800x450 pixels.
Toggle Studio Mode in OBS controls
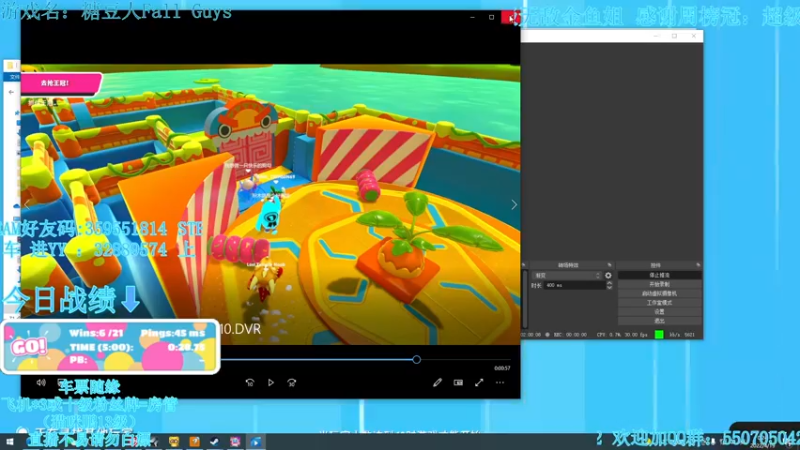pos(659,303)
